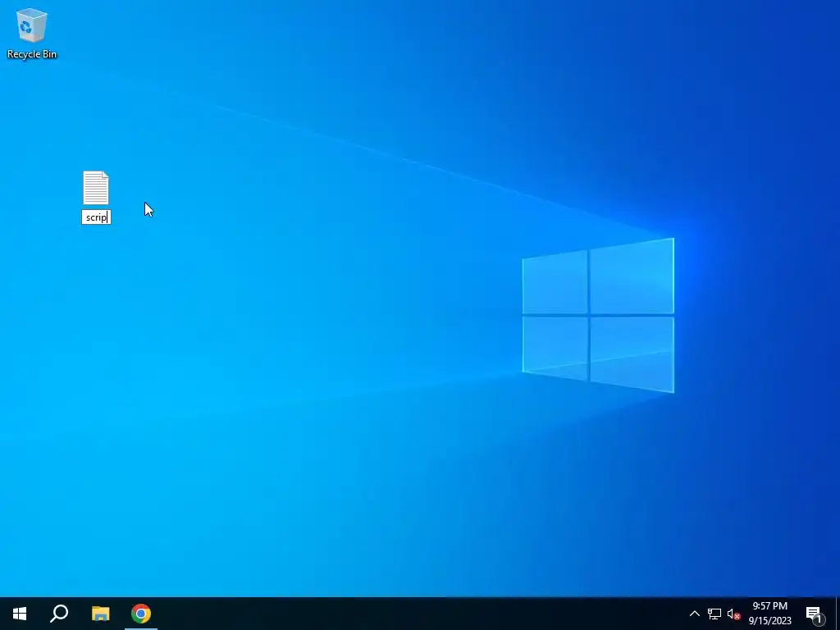The width and height of the screenshot is (840, 630).
Task: Click the 'Recycle Bin' label text
Action: tap(32, 54)
